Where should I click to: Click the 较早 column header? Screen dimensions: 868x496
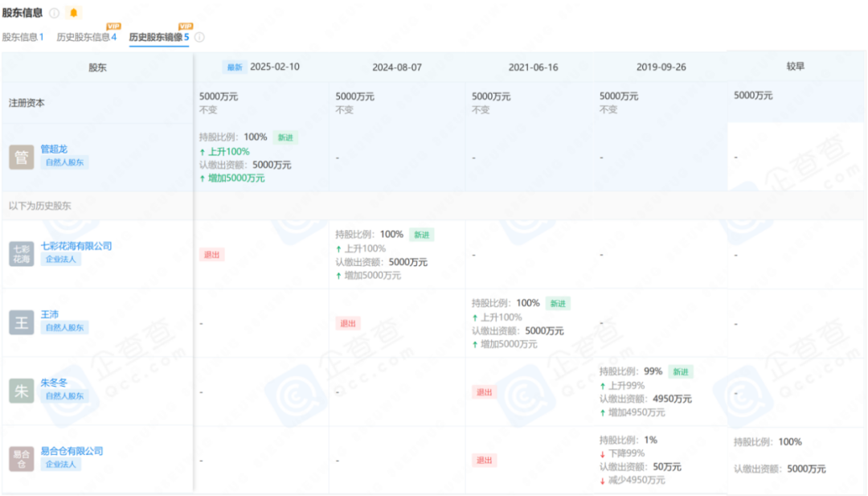(795, 67)
